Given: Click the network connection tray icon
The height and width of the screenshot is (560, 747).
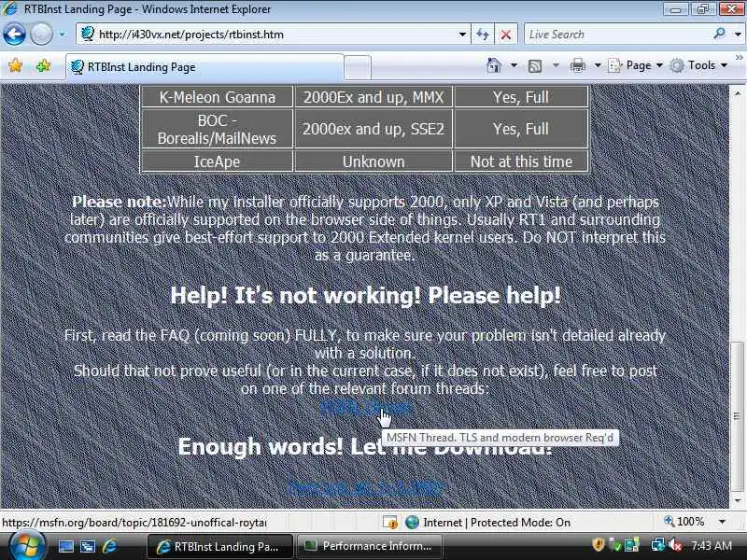Looking at the screenshot, I should point(658,545).
